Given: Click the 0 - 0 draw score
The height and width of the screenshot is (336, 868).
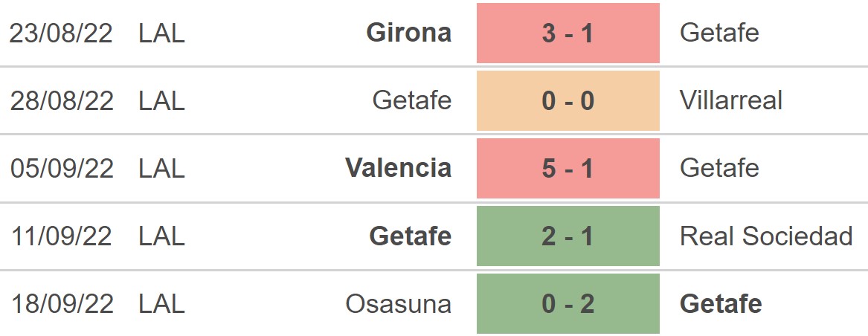Looking at the screenshot, I should coord(568,100).
